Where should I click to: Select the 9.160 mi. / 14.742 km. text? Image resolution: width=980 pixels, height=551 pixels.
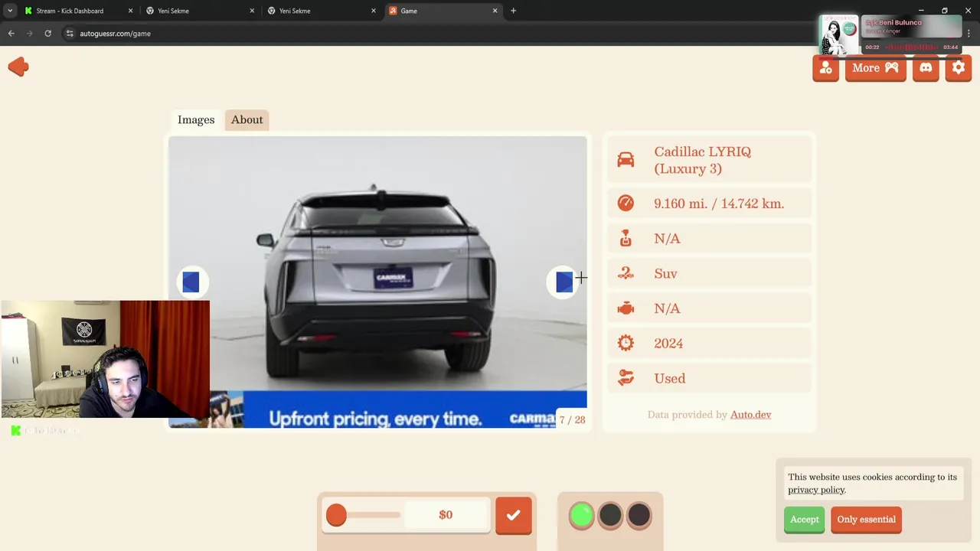719,204
